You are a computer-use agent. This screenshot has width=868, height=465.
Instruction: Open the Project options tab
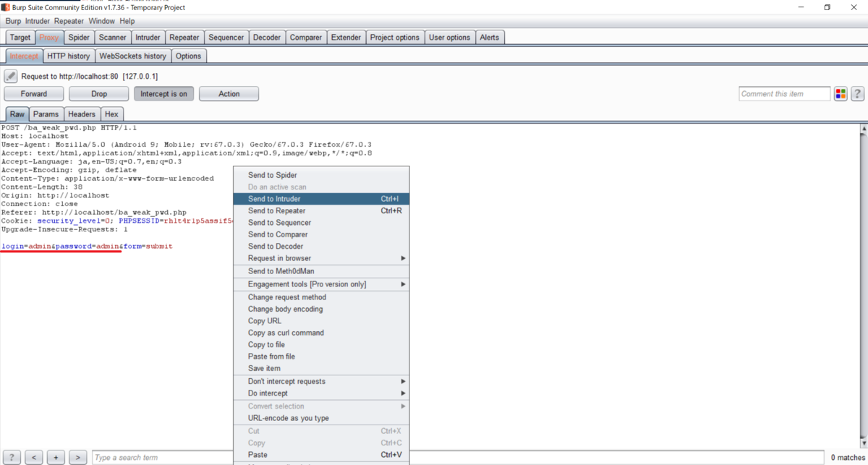pos(395,38)
